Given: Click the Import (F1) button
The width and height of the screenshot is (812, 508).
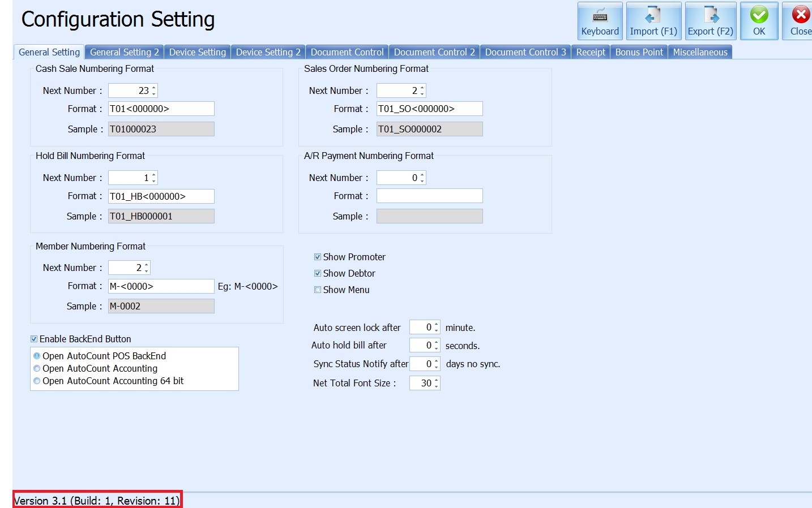Looking at the screenshot, I should coord(653,21).
